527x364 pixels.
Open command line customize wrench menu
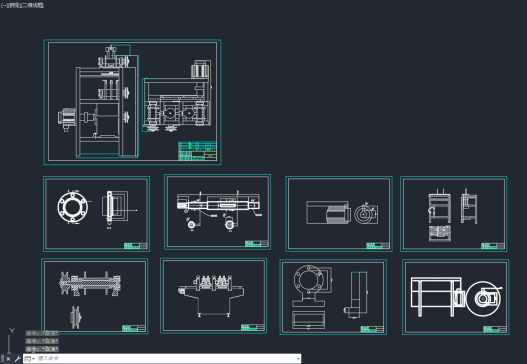coord(17,359)
